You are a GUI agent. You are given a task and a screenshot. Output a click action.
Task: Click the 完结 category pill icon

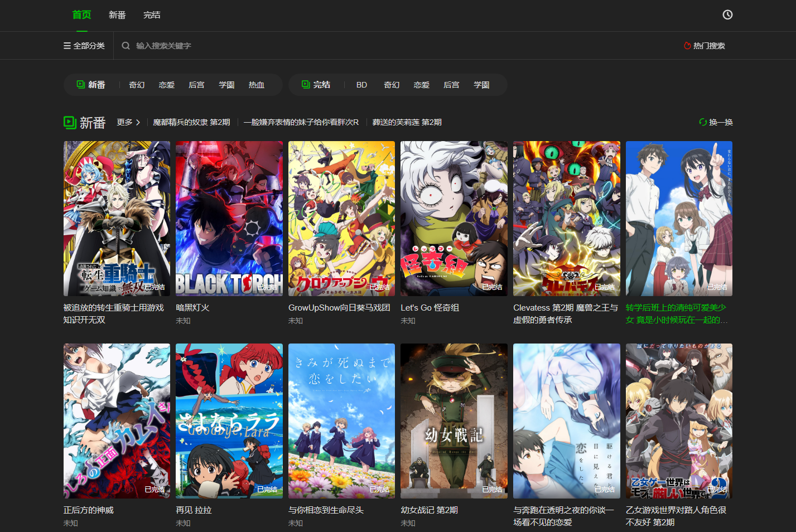point(306,84)
